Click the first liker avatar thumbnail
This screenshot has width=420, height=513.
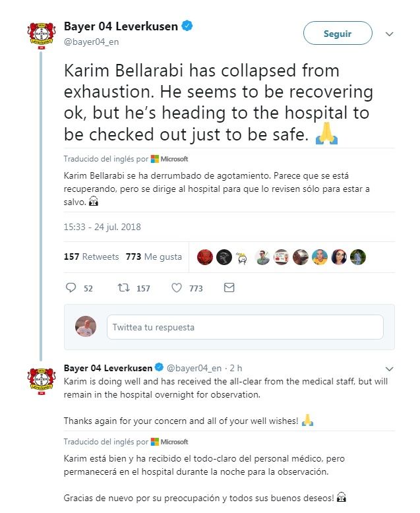pos(205,257)
